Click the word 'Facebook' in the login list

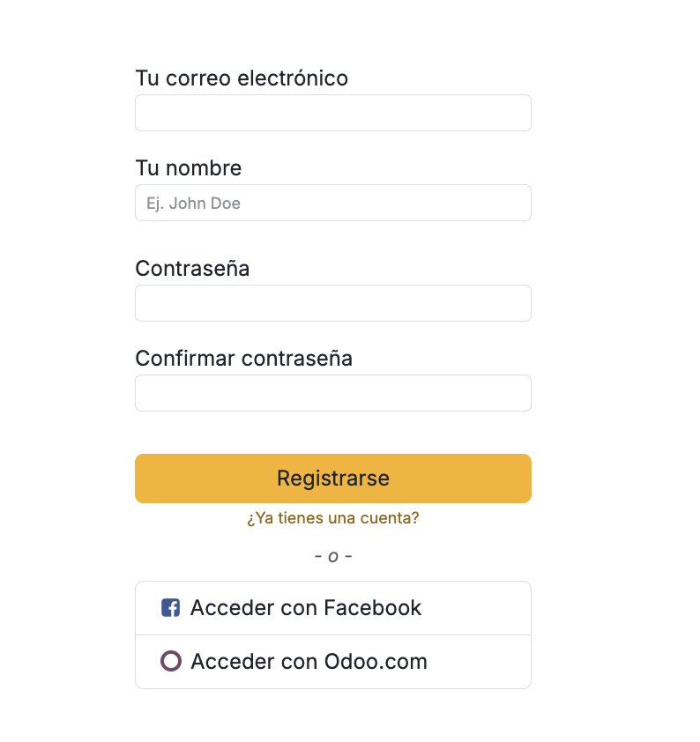[x=372, y=608]
